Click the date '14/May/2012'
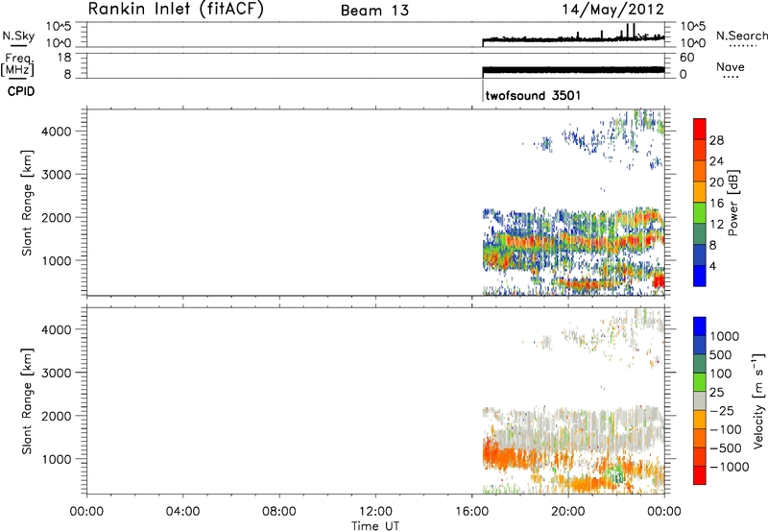Screen dimensions: 768x532 pyautogui.click(x=612, y=10)
